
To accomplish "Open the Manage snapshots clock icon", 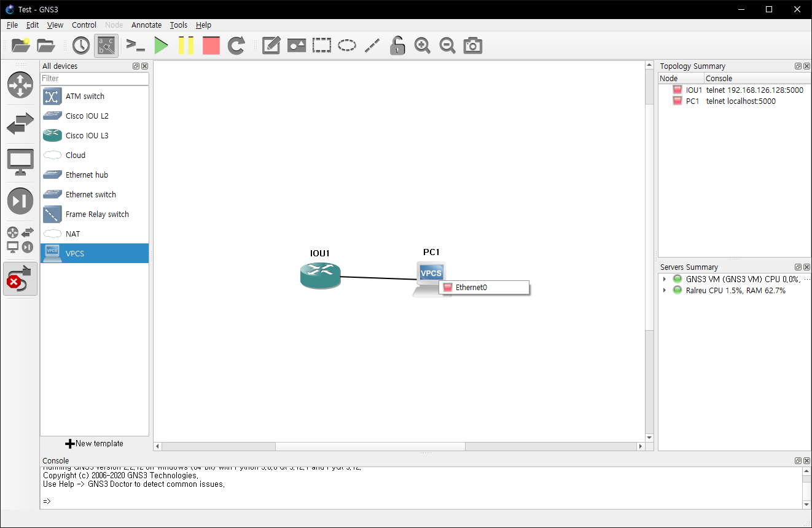I will (x=81, y=45).
